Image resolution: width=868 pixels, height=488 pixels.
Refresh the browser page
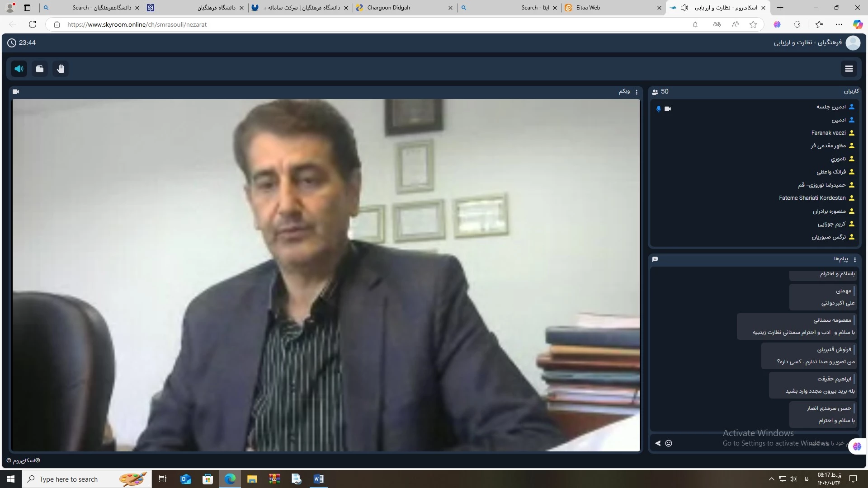33,24
